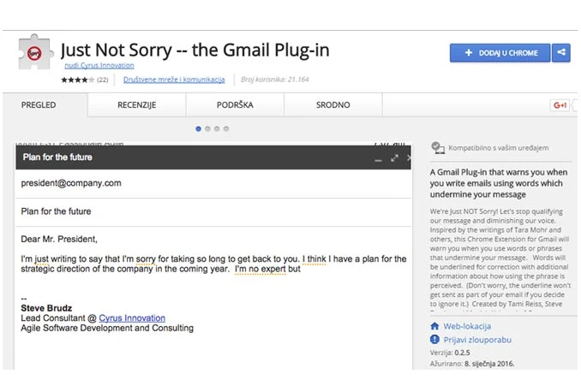Image resolution: width=581 pixels, height=392 pixels.
Task: Click the G+1 button
Action: coord(560,105)
